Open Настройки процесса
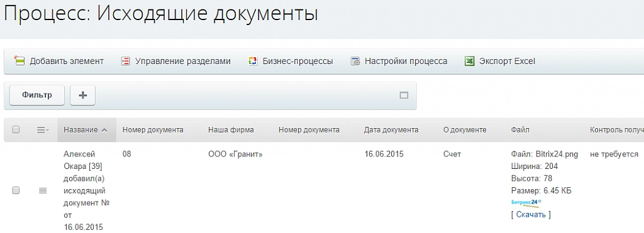The height and width of the screenshot is (233, 644). tap(399, 61)
